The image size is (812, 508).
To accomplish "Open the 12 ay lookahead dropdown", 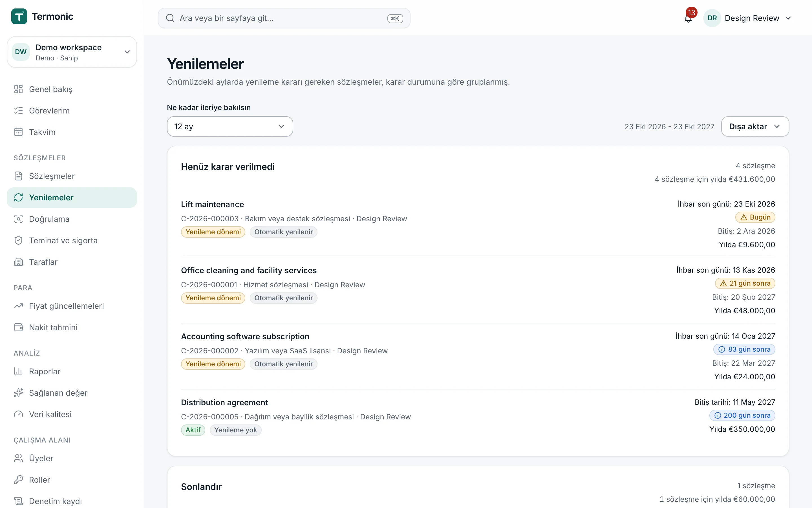I will pyautogui.click(x=230, y=127).
